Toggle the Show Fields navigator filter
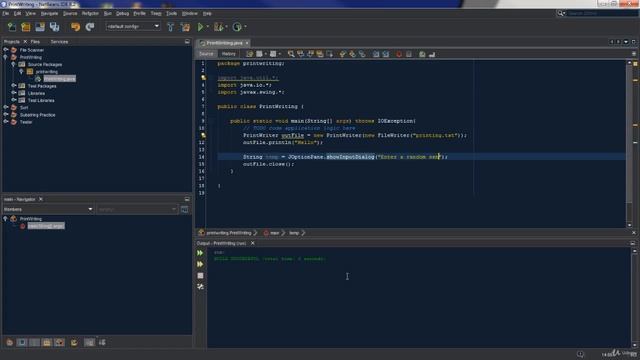Image resolution: width=640 pixels, height=360 pixels. click(x=22, y=342)
